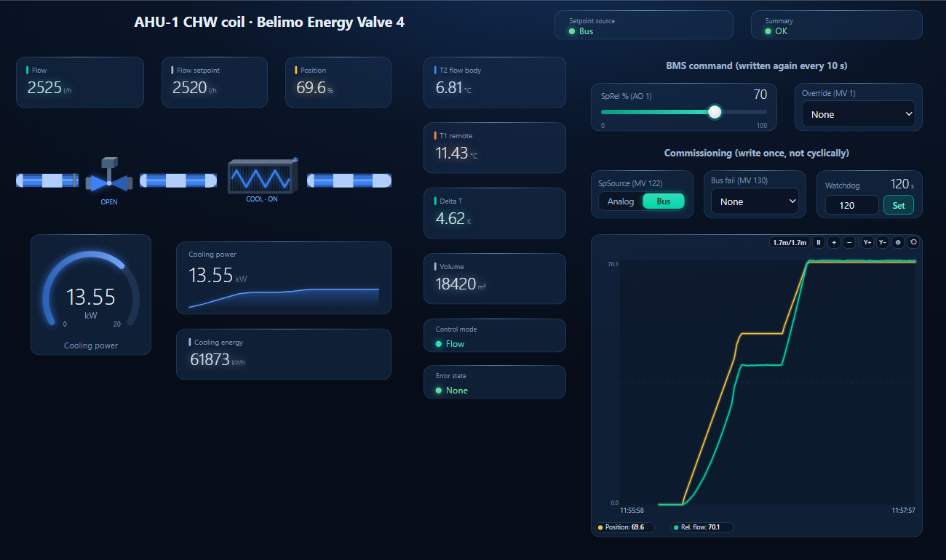Screen dimensions: 946x560
Task: Click the Cooling power sparkline card
Action: click(x=284, y=278)
